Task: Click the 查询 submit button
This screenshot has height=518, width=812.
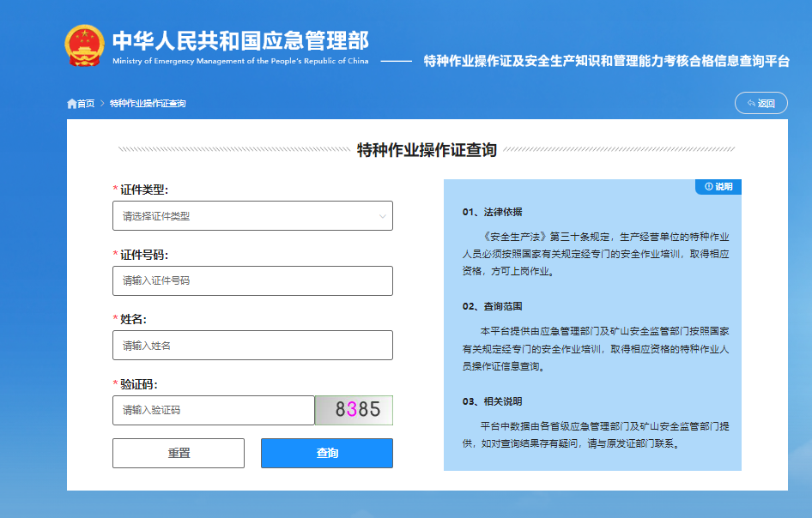Action: point(326,453)
